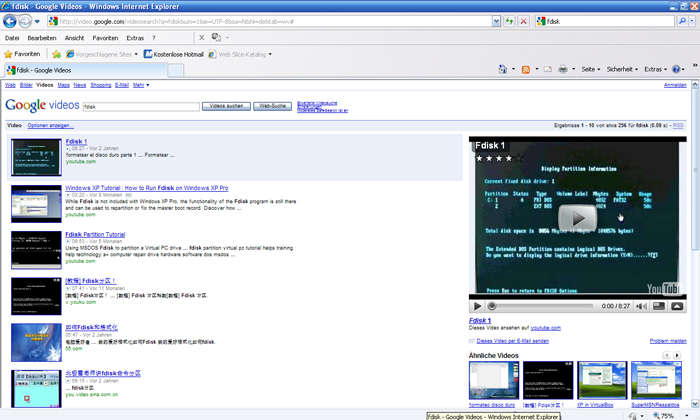
Task: Click the Print icon in command bar
Action: pyautogui.click(x=561, y=69)
